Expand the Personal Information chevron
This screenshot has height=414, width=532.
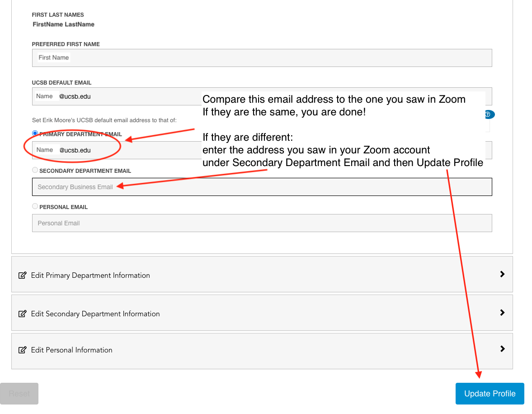[503, 349]
